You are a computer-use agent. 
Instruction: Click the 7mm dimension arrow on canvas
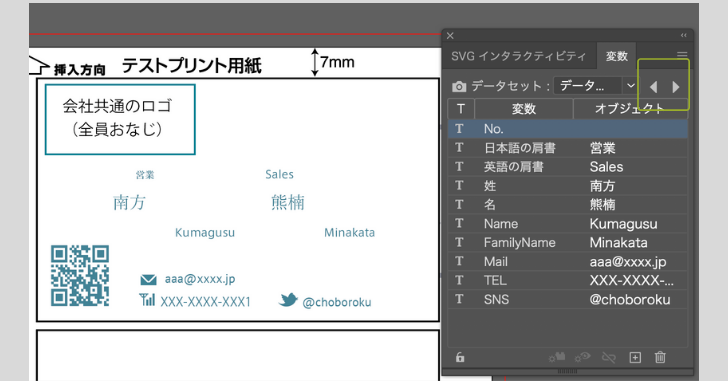315,62
